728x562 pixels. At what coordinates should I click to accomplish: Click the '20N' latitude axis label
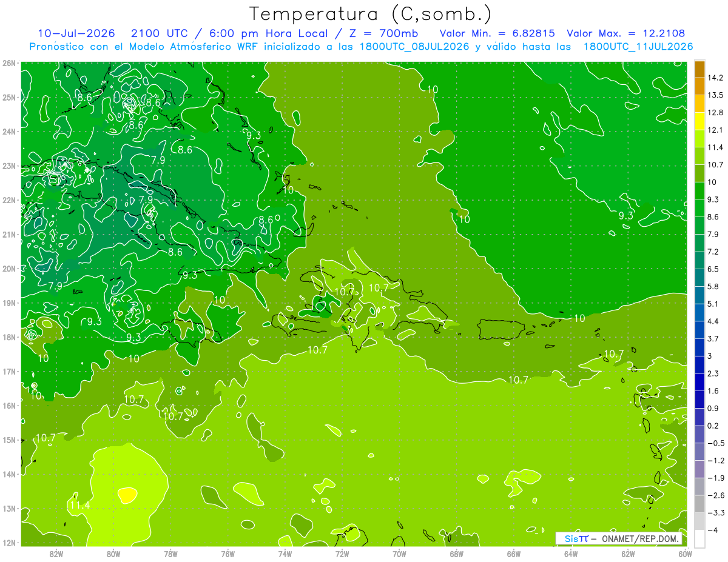click(x=8, y=269)
